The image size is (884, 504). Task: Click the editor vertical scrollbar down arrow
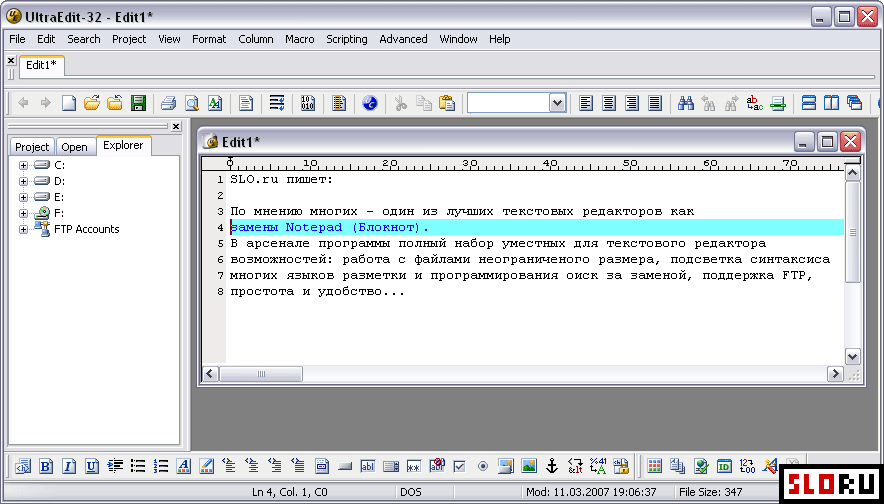pyautogui.click(x=852, y=356)
